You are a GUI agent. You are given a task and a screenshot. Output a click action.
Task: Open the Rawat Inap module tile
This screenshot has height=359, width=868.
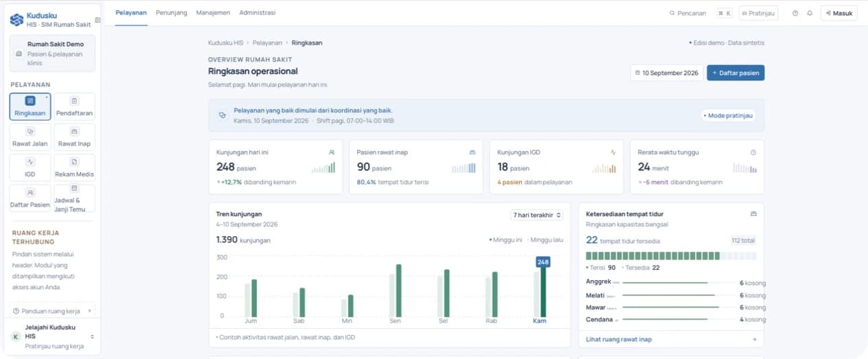[x=75, y=137]
